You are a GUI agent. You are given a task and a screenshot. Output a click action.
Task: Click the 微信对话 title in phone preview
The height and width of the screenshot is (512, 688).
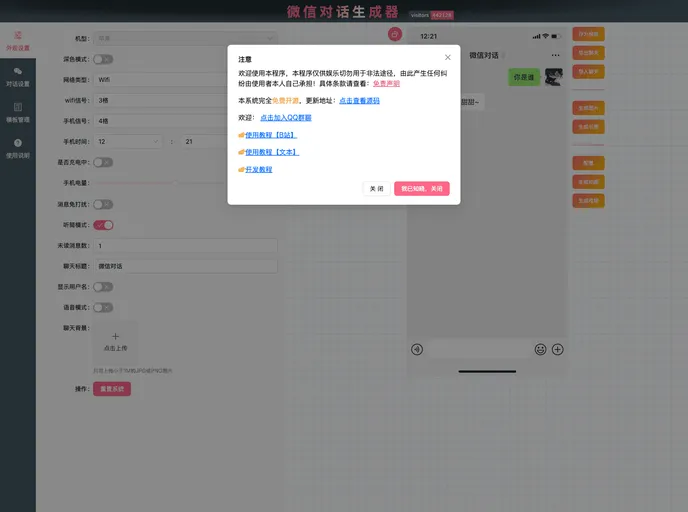click(x=484, y=55)
